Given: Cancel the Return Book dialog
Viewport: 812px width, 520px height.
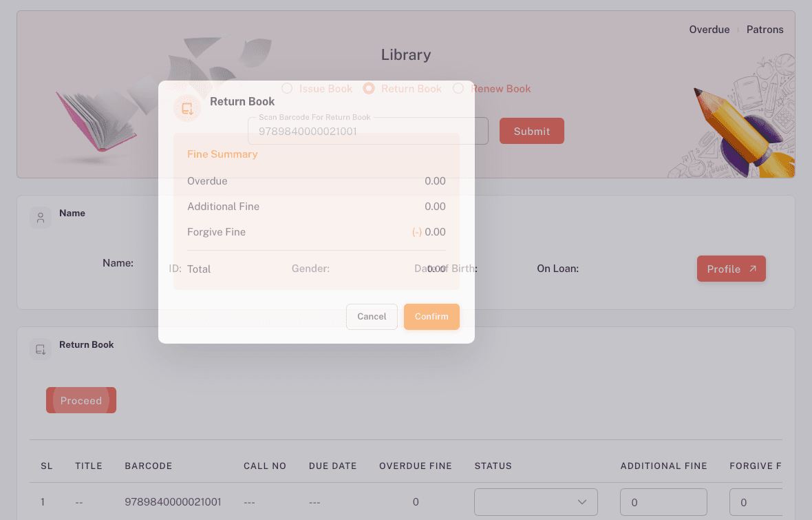Looking at the screenshot, I should click(x=372, y=317).
